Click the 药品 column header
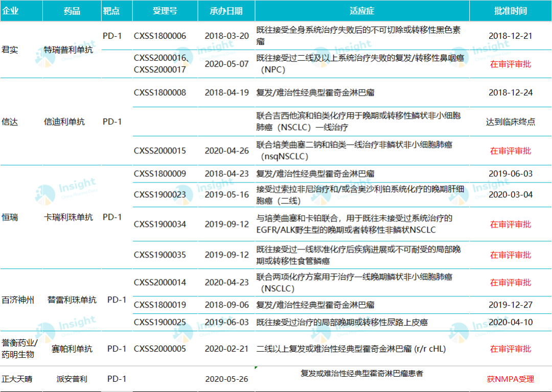Screen dimensions: 552x392 72,11
